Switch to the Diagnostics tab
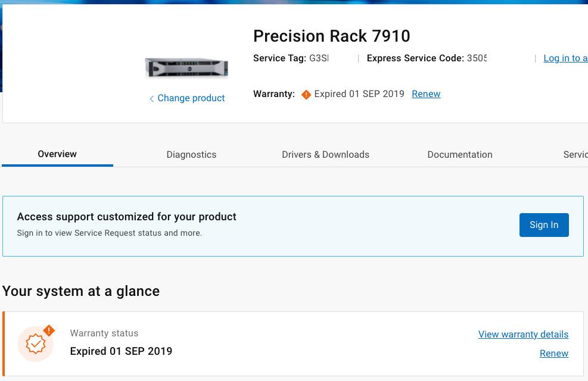588x381 pixels. [x=191, y=154]
